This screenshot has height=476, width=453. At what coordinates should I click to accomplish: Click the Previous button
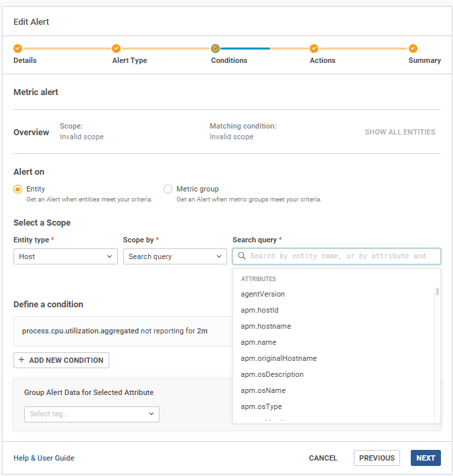pyautogui.click(x=377, y=458)
